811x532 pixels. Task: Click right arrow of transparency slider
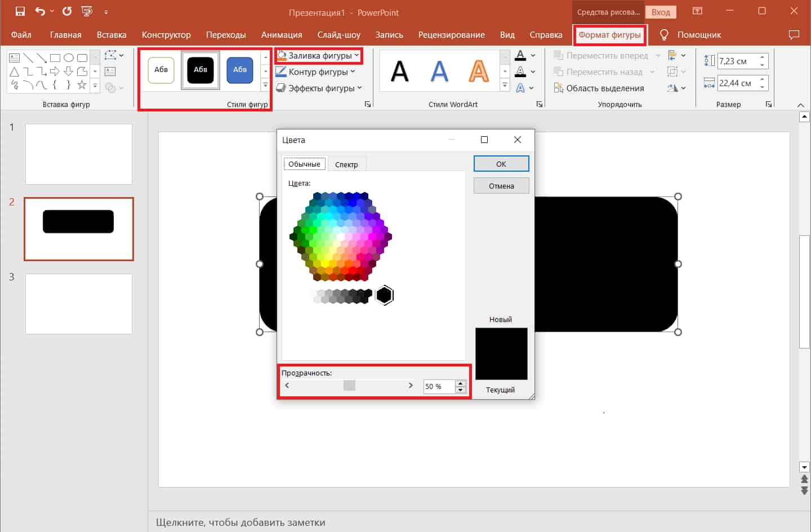coord(411,385)
